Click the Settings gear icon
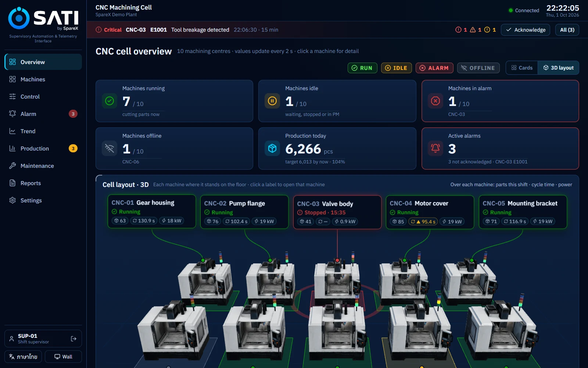The image size is (588, 368). pos(12,200)
